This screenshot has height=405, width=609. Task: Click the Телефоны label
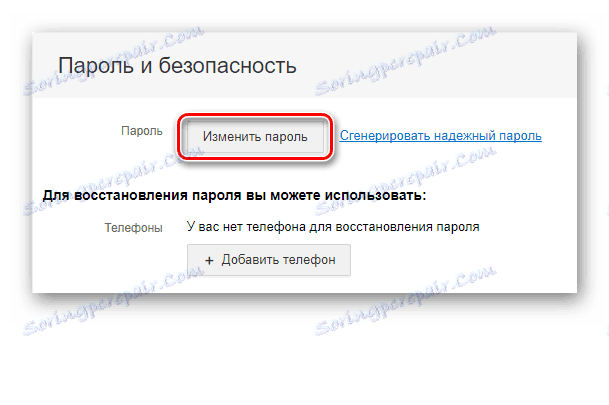point(133,228)
